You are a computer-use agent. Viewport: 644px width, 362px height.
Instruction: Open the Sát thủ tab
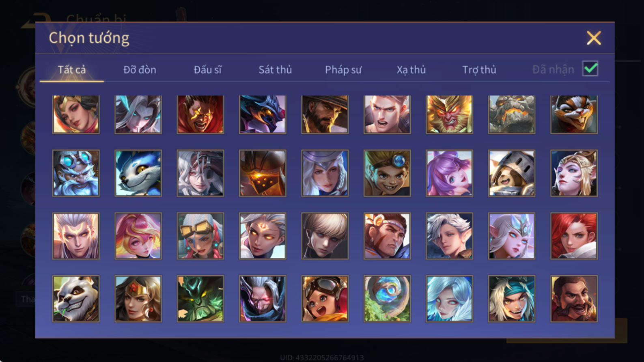(x=275, y=70)
